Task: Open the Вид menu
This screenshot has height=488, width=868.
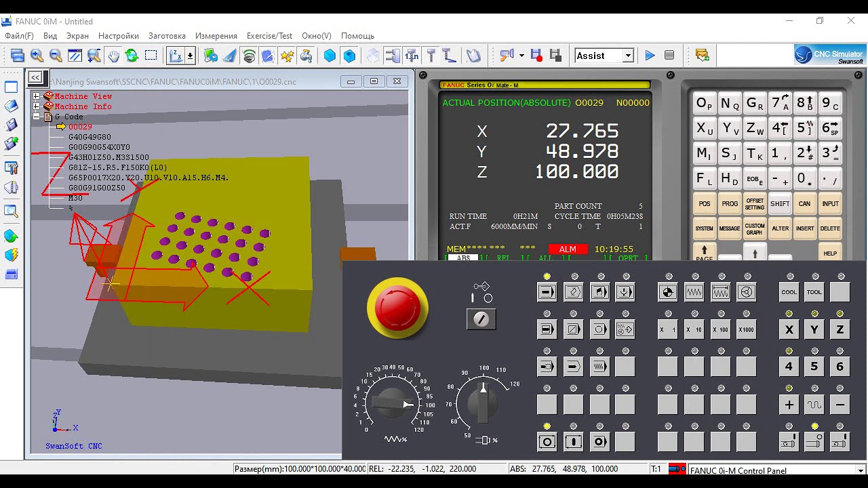Action: click(x=50, y=36)
